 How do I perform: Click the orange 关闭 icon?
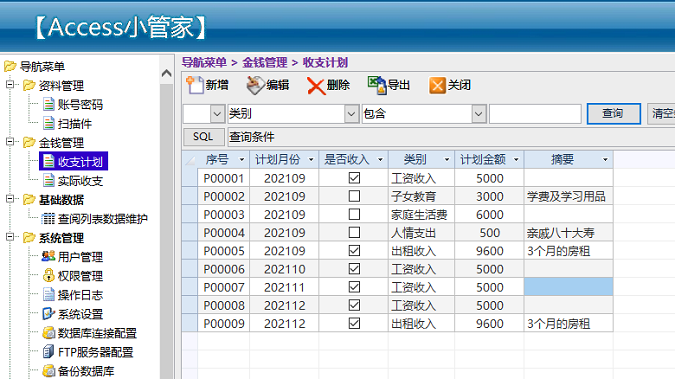437,85
